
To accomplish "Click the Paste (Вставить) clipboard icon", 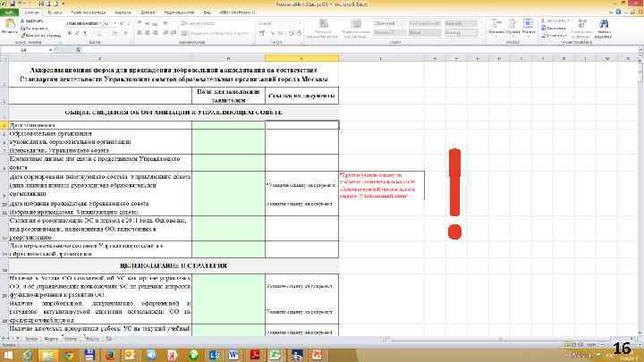I will point(9,24).
